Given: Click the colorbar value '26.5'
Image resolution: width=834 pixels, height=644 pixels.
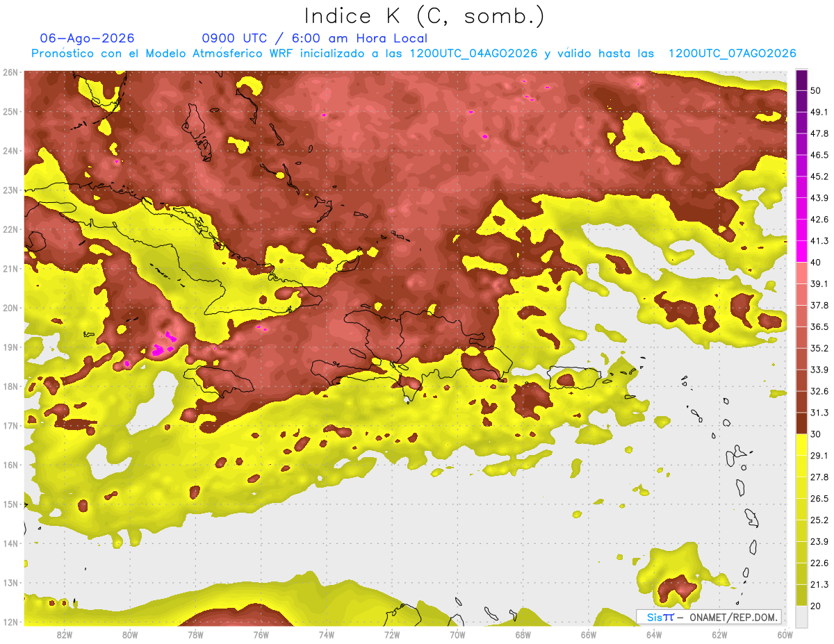Looking at the screenshot, I should [819, 499].
